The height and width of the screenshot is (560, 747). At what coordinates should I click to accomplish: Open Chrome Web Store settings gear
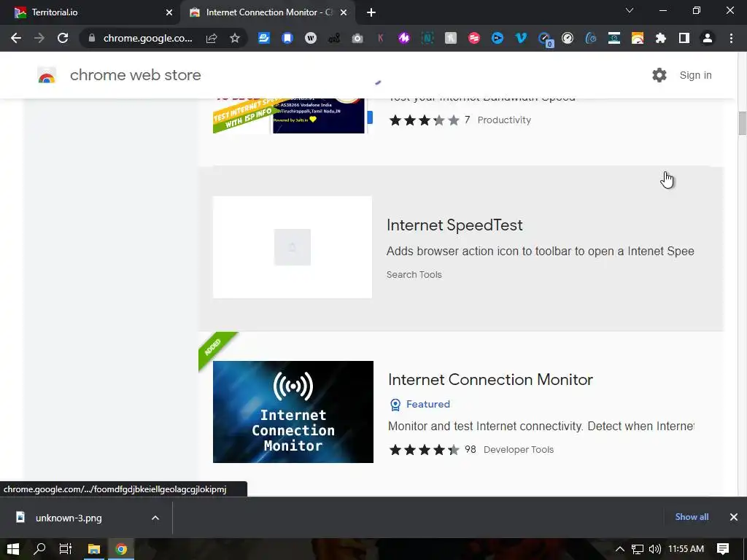coord(659,75)
